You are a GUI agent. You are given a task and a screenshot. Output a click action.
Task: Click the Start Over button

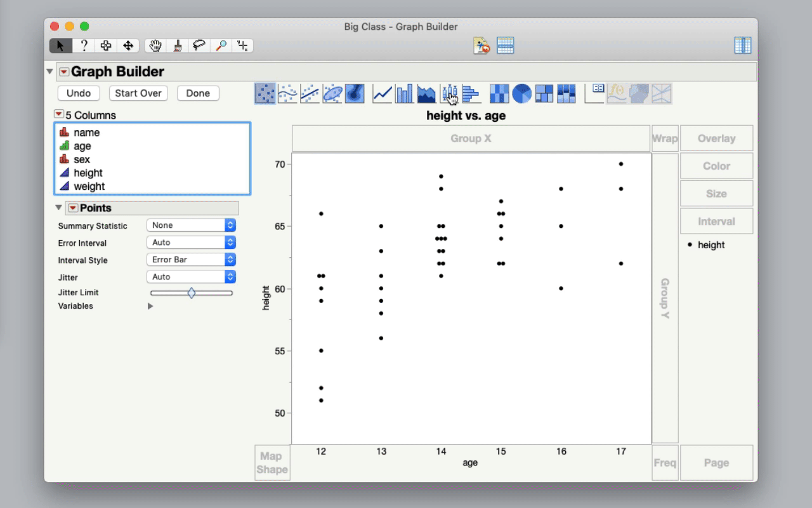pyautogui.click(x=138, y=93)
